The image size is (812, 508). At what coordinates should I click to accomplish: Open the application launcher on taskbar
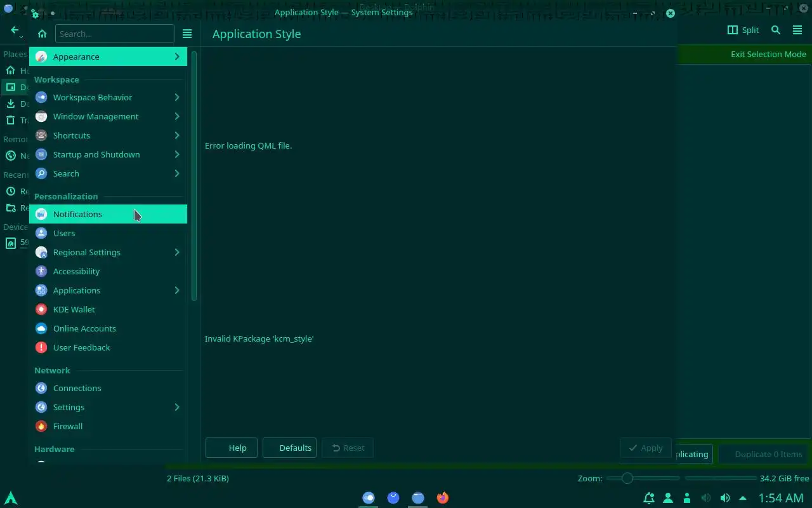point(11,498)
